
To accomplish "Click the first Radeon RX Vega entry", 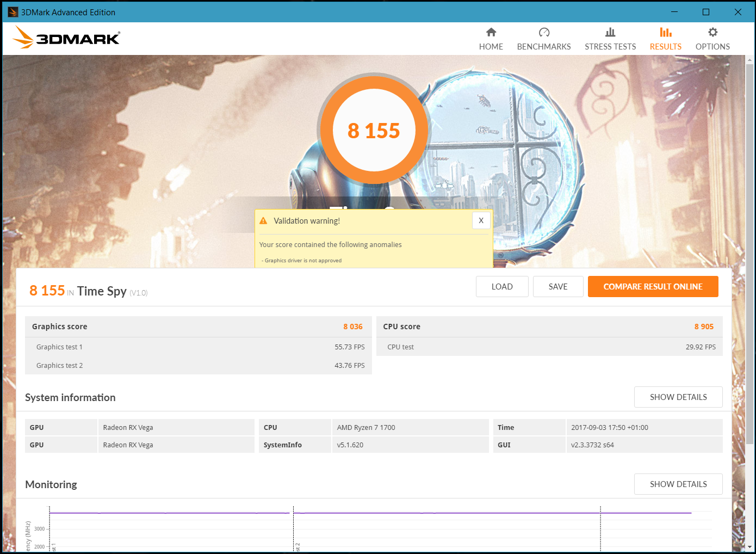I will pyautogui.click(x=128, y=427).
